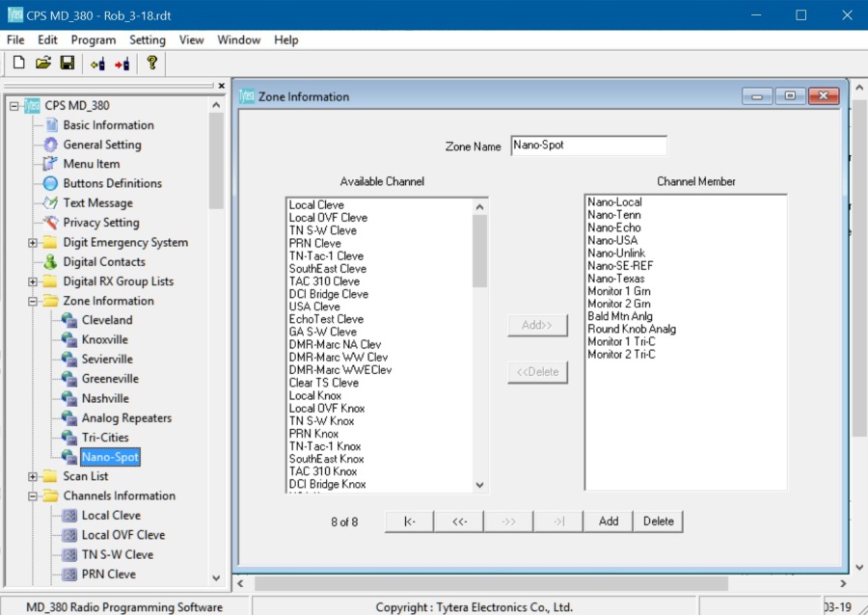Select EchoTest Cleve in Available Channel
The height and width of the screenshot is (615, 868).
pos(326,320)
